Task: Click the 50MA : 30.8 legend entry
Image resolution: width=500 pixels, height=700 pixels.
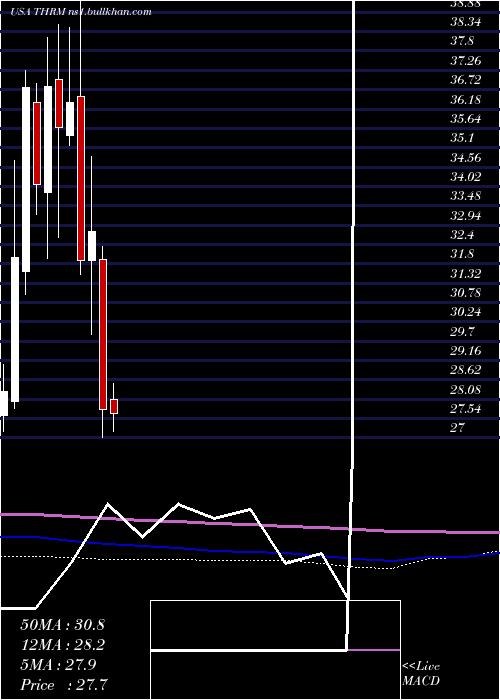Action: (62, 625)
